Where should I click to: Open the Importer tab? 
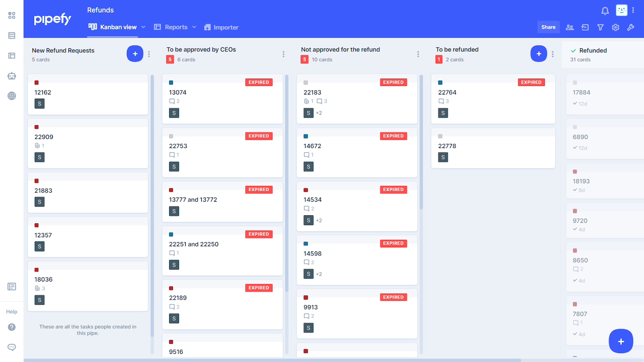click(221, 27)
